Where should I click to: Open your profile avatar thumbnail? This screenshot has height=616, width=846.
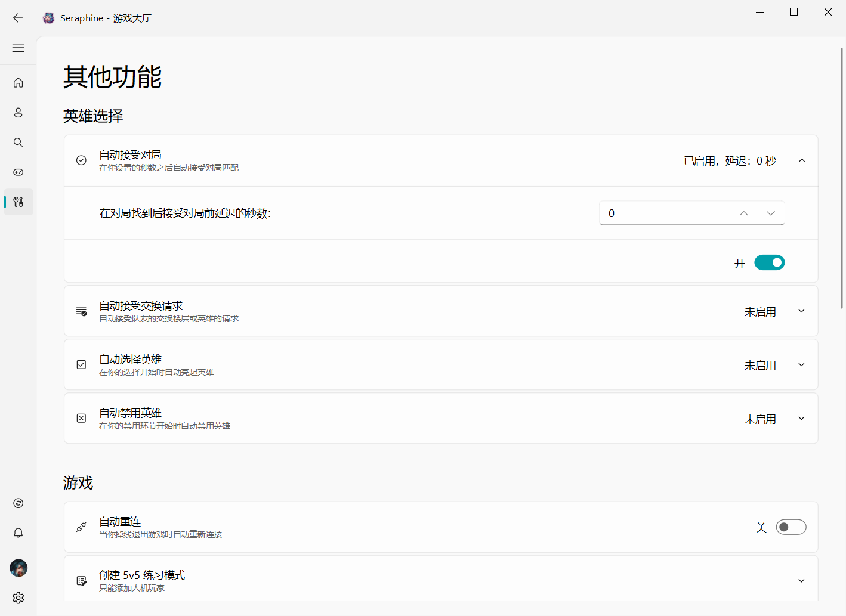click(18, 568)
